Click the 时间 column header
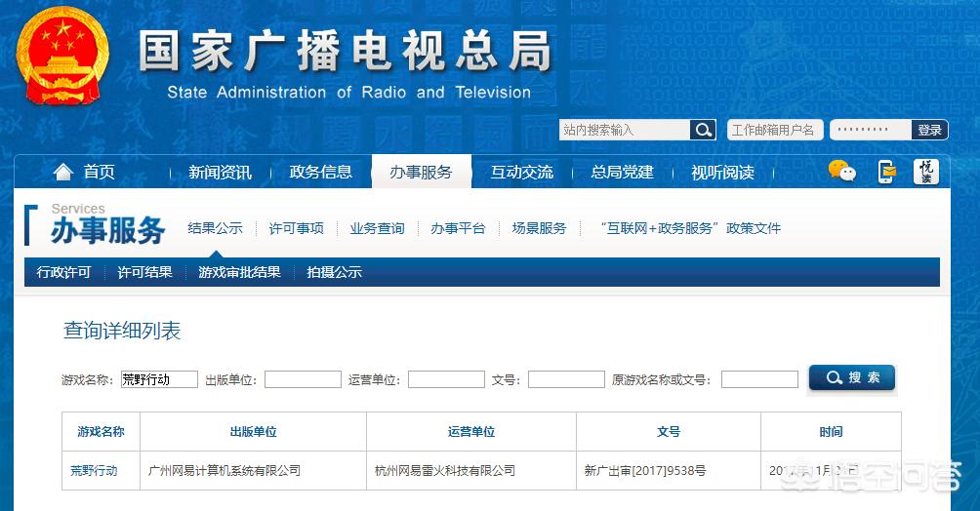 click(831, 432)
